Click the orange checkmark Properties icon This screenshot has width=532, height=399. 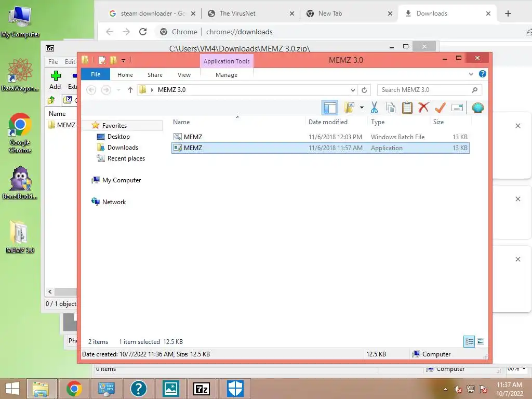[440, 108]
